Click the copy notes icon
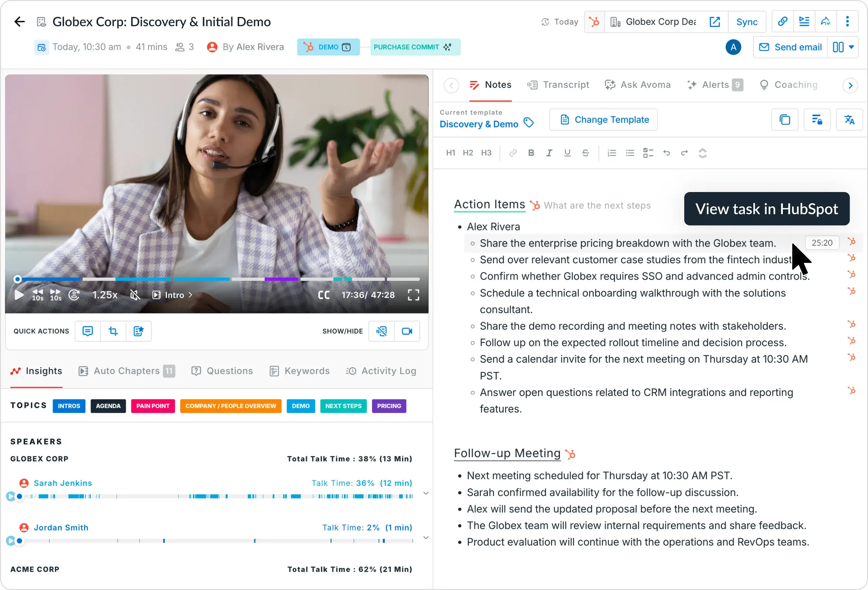868x590 pixels. 785,119
